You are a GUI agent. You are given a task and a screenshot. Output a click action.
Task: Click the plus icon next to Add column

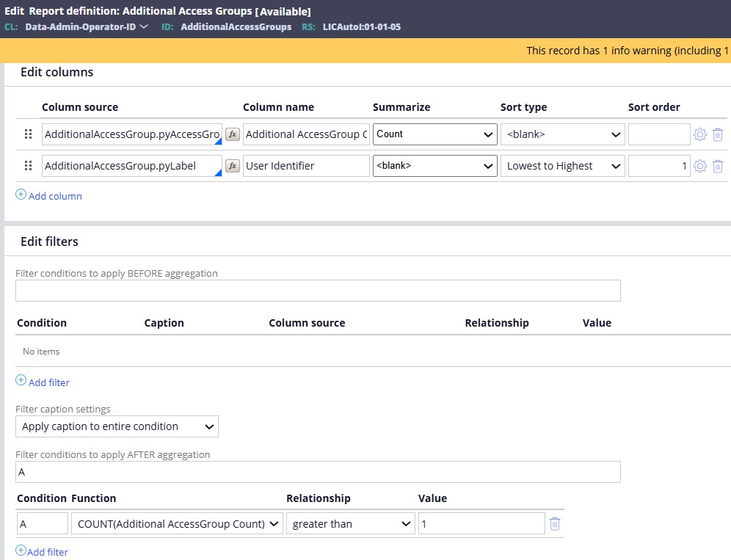tap(21, 195)
